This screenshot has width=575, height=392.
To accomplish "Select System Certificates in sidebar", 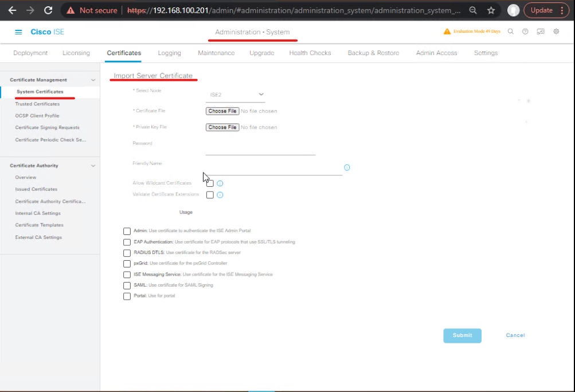I will click(40, 92).
